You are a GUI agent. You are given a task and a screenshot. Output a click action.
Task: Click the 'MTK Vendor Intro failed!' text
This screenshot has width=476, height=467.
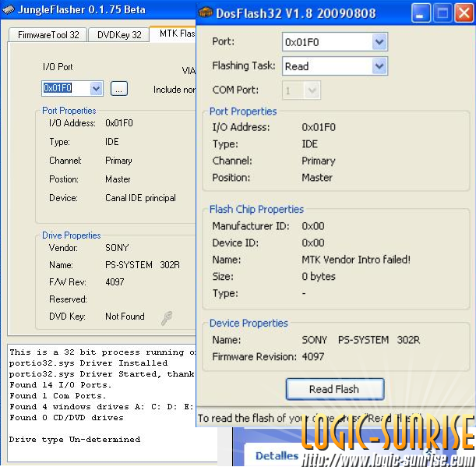pyautogui.click(x=356, y=260)
